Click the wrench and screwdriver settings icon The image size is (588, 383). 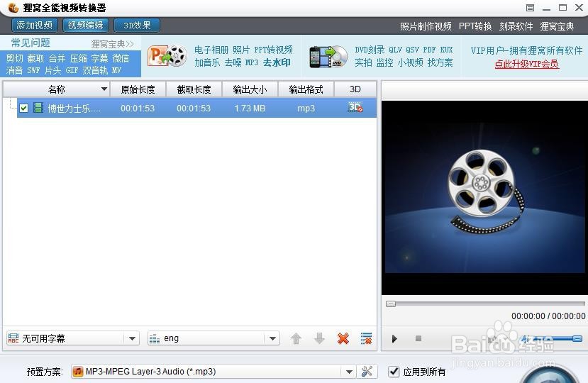(367, 372)
